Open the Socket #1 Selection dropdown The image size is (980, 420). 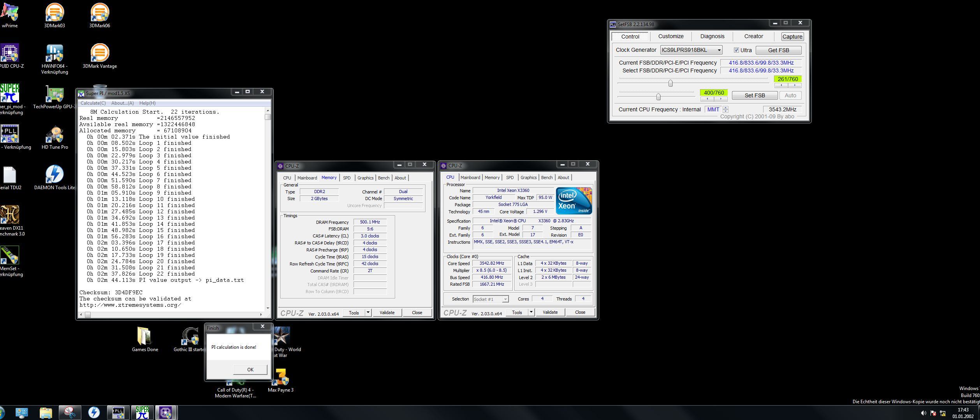(x=491, y=299)
